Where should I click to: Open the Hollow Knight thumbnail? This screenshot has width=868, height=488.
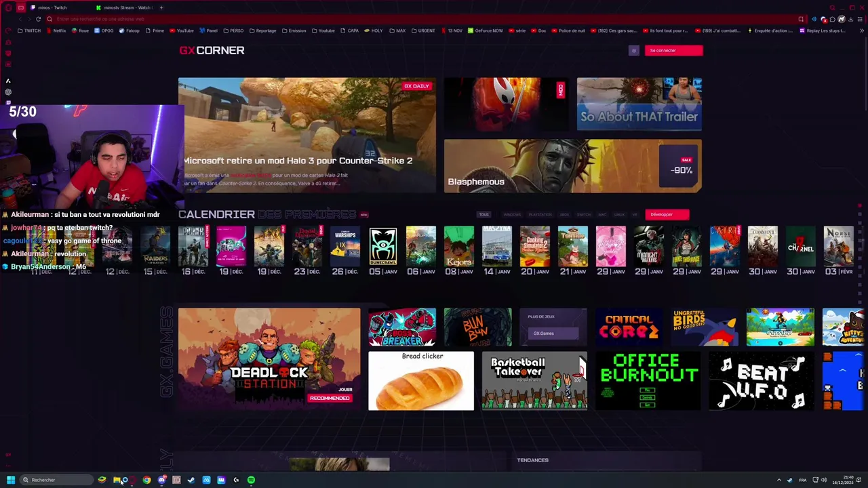[506, 104]
